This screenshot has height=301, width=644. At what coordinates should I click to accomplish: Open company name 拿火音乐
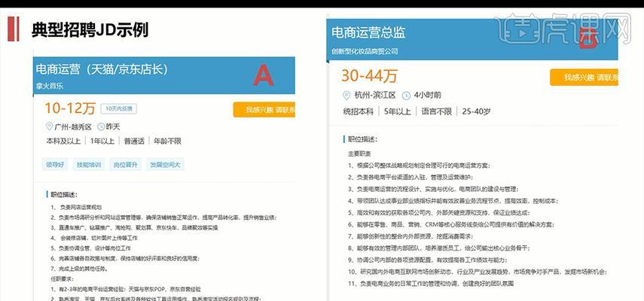(50, 86)
